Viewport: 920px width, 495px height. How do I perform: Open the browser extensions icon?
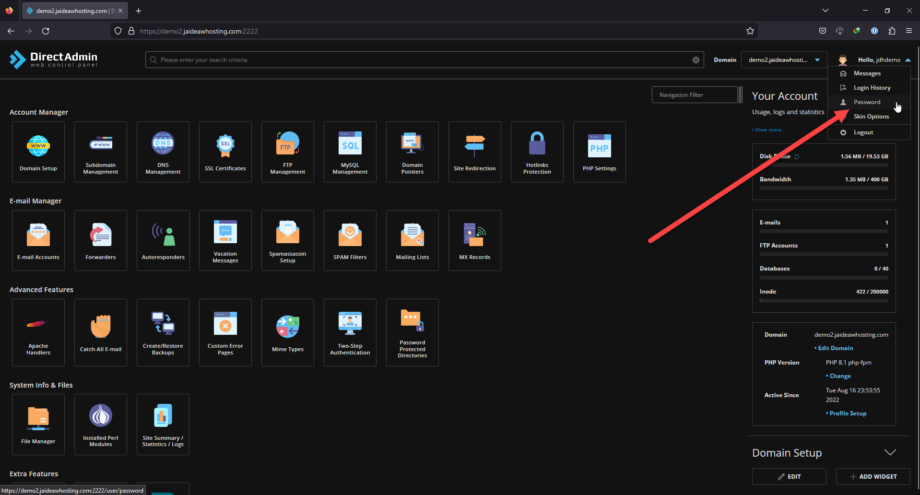click(x=891, y=31)
